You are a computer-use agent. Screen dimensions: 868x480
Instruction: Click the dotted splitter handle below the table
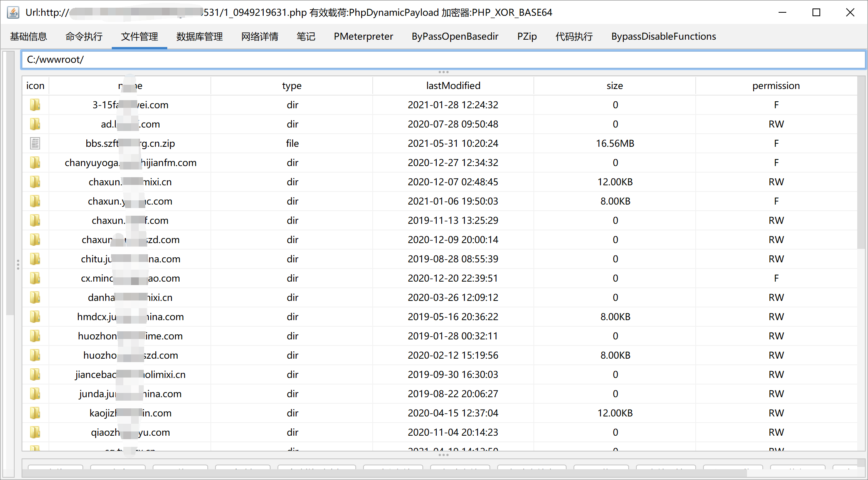(x=443, y=455)
